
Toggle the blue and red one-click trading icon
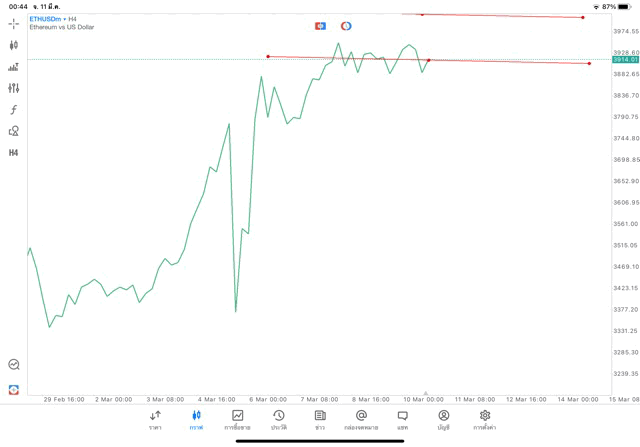[x=320, y=26]
